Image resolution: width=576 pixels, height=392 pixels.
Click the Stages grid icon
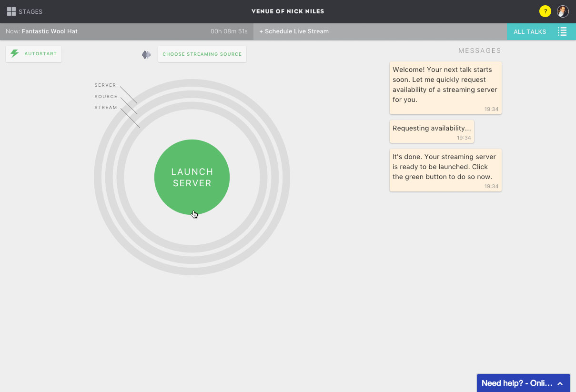tap(11, 11)
